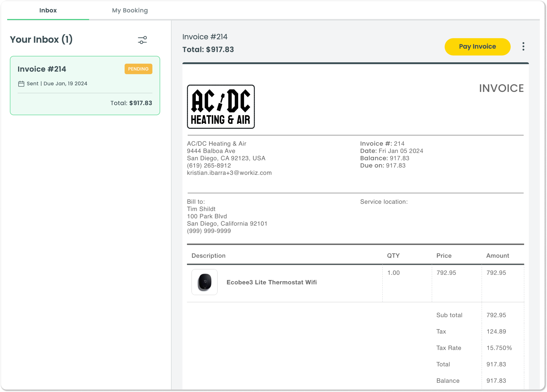Click the card's Total: $917.83 text

pos(131,103)
